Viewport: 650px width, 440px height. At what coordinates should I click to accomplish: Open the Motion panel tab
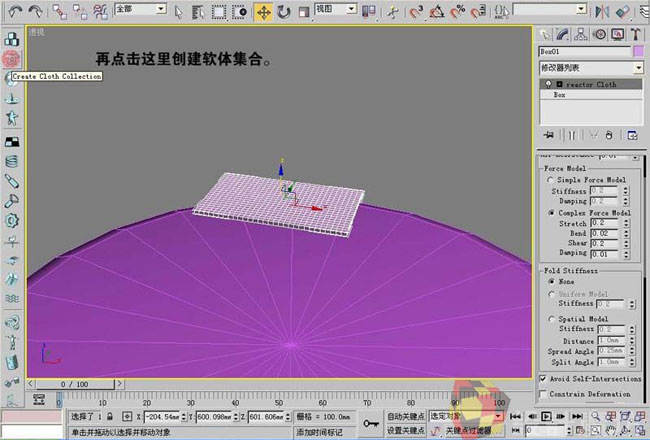point(599,34)
